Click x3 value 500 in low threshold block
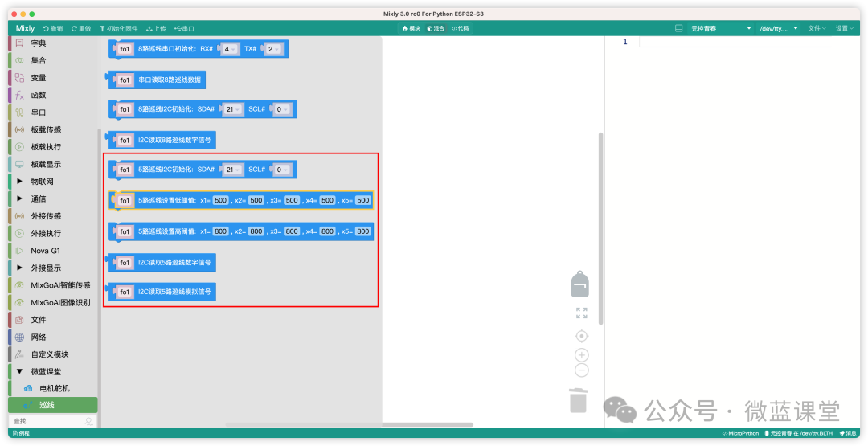Viewport: 868px width, 446px height. 293,200
